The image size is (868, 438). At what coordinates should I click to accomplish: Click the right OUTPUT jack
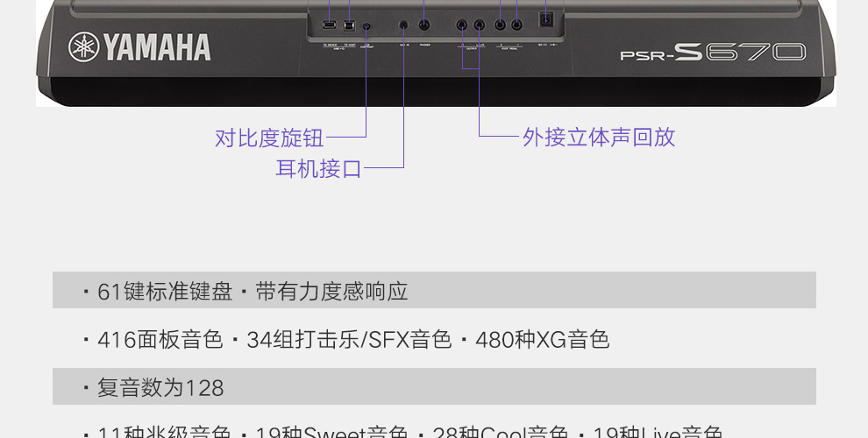[x=480, y=25]
